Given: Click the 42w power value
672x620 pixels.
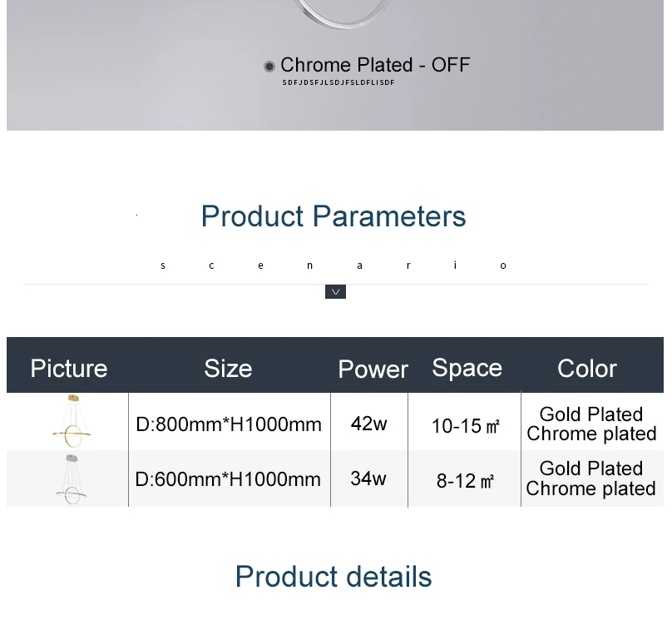Looking at the screenshot, I should coord(368,424).
